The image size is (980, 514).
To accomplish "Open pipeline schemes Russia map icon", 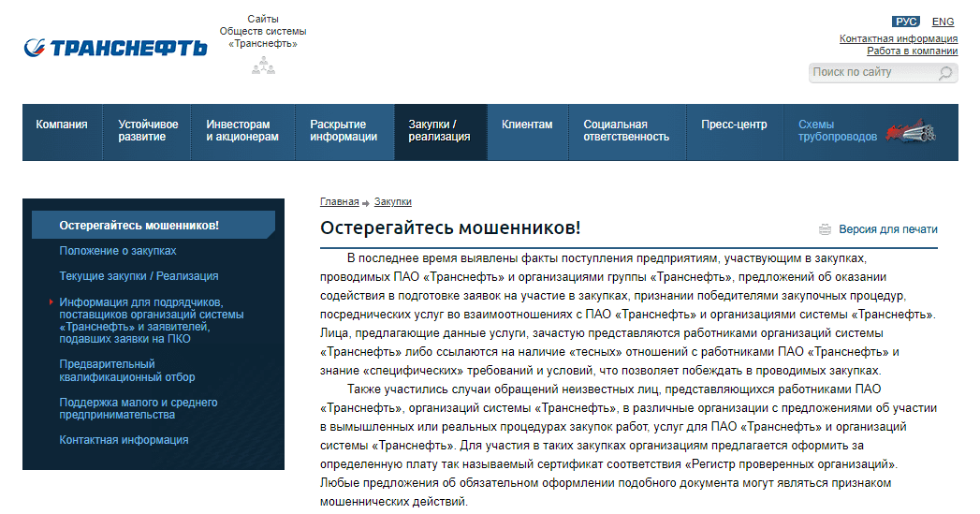I will coord(912,130).
